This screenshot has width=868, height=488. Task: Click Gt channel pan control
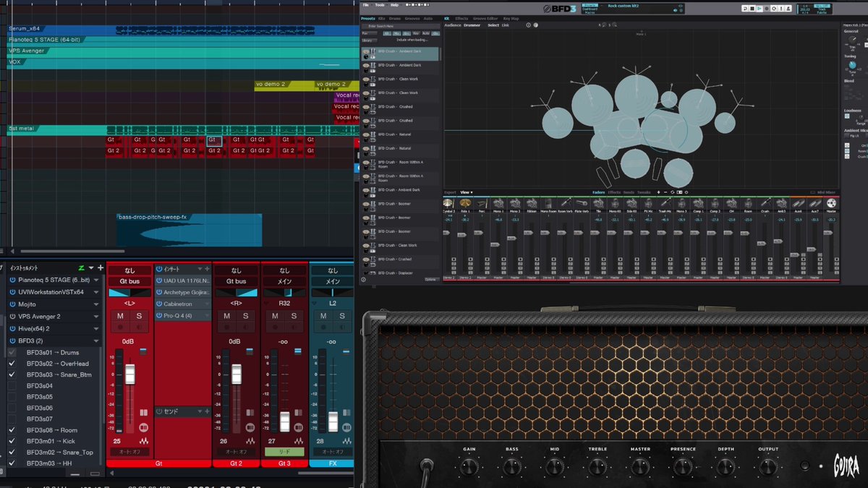(x=130, y=293)
